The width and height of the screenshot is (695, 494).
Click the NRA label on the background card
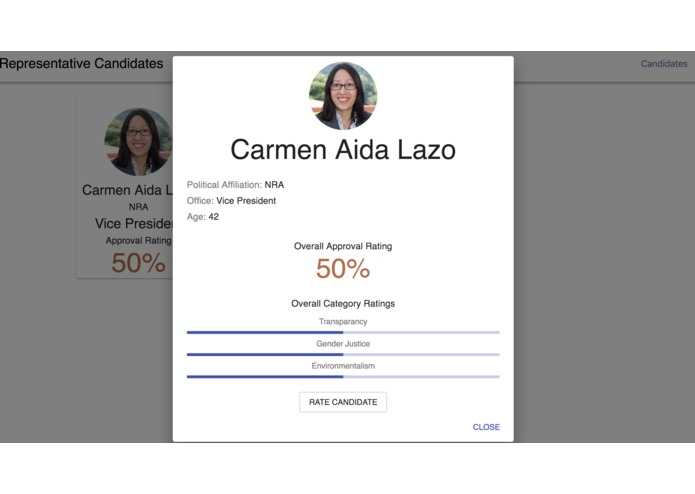138,207
